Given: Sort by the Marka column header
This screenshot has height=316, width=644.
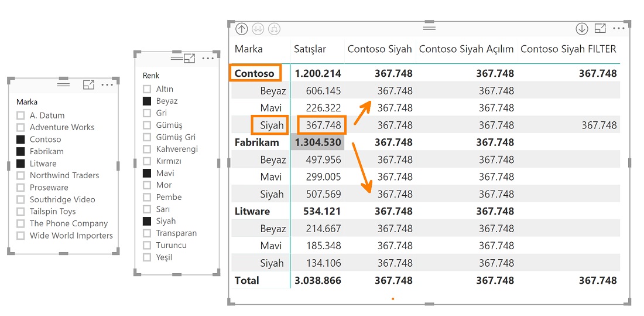Looking at the screenshot, I should click(248, 49).
